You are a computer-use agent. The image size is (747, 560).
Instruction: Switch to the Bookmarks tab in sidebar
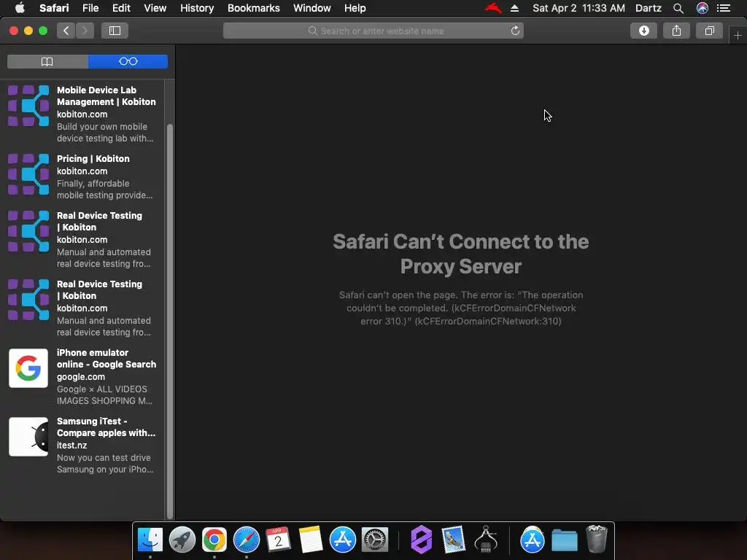tap(47, 61)
